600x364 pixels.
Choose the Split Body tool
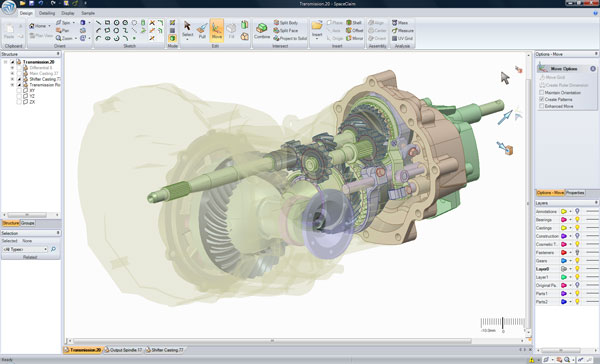click(285, 23)
